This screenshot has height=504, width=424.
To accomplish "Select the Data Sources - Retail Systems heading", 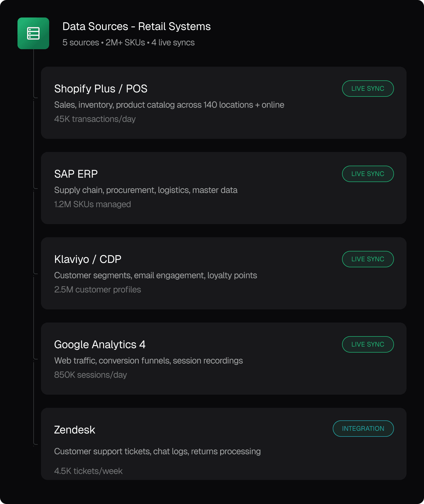I will coord(136,27).
